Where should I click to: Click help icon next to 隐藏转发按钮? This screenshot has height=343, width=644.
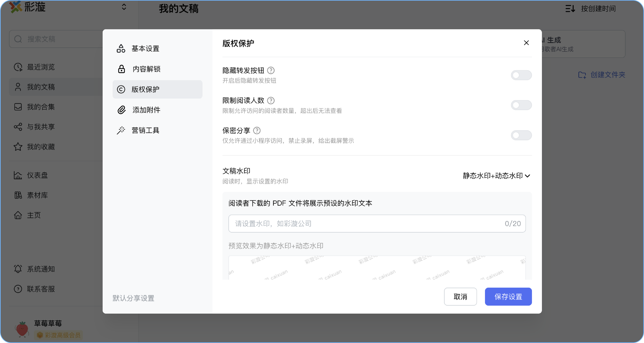coord(271,70)
